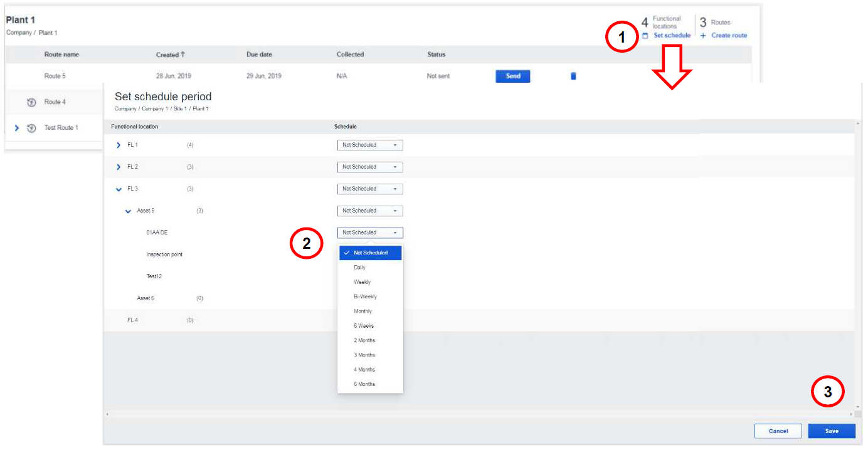
Task: Select the 3 Months schedule option
Action: point(364,355)
